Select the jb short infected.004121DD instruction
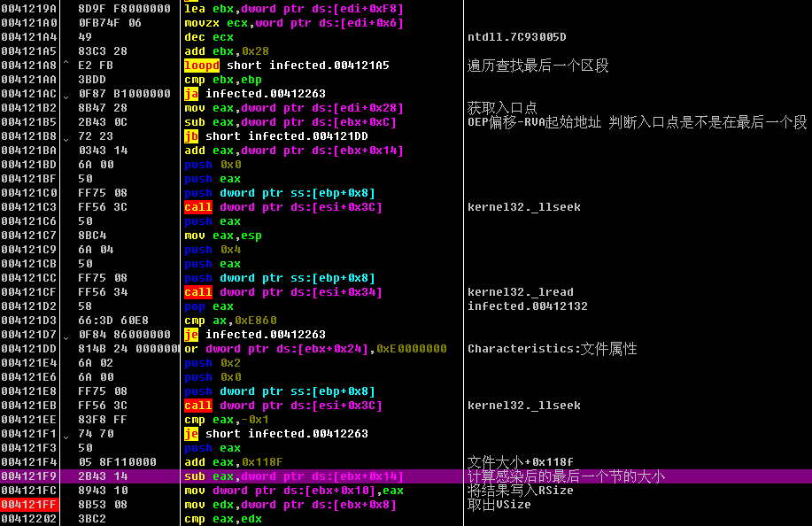Viewport: 812px width, 526px height. click(x=273, y=136)
